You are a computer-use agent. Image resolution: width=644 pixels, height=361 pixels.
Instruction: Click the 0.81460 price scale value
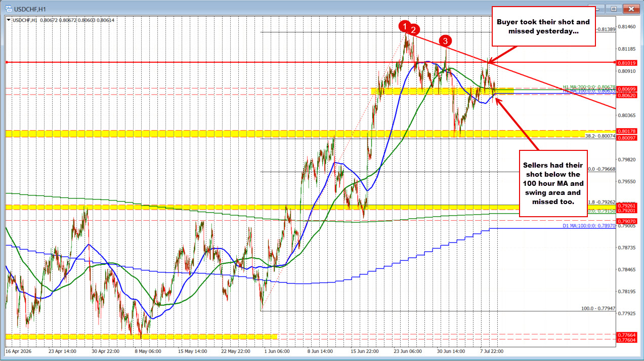click(x=626, y=27)
